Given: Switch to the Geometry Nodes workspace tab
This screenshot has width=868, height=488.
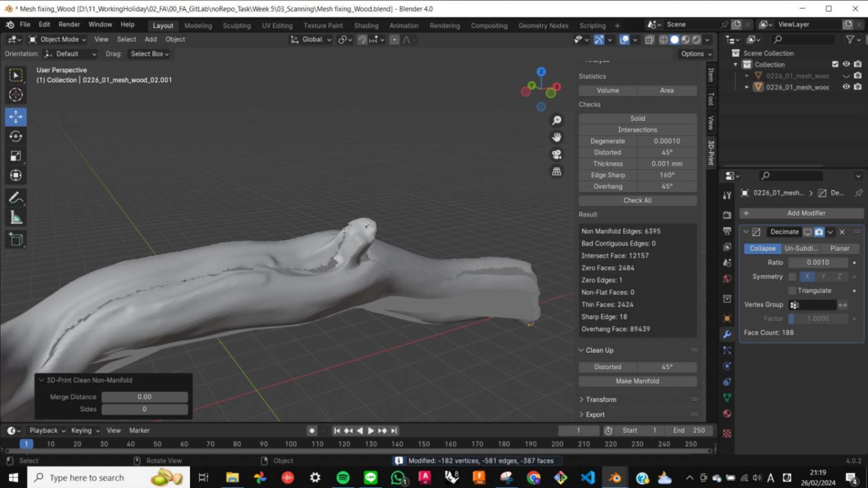Looking at the screenshot, I should pyautogui.click(x=543, y=26).
